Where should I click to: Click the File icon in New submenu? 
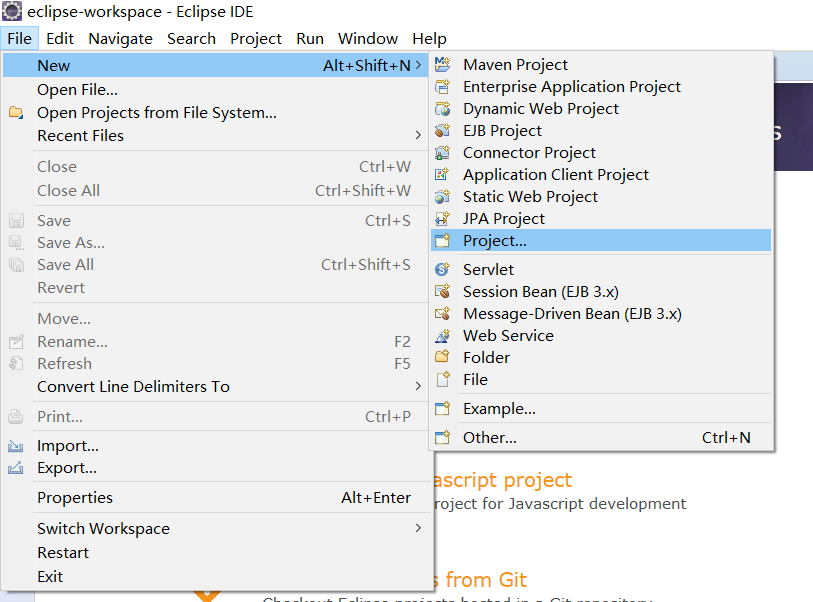click(x=442, y=380)
